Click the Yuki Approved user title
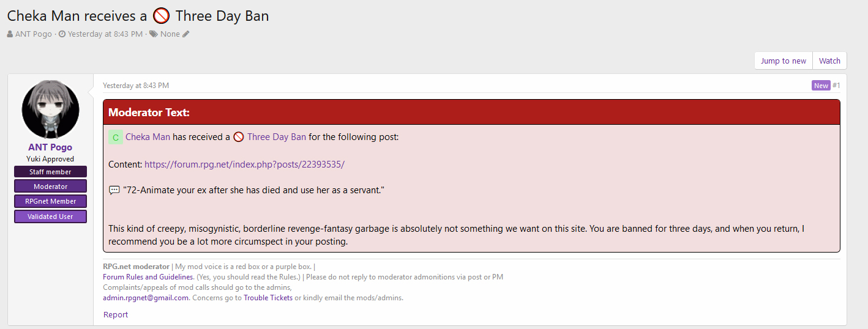 pyautogui.click(x=50, y=159)
